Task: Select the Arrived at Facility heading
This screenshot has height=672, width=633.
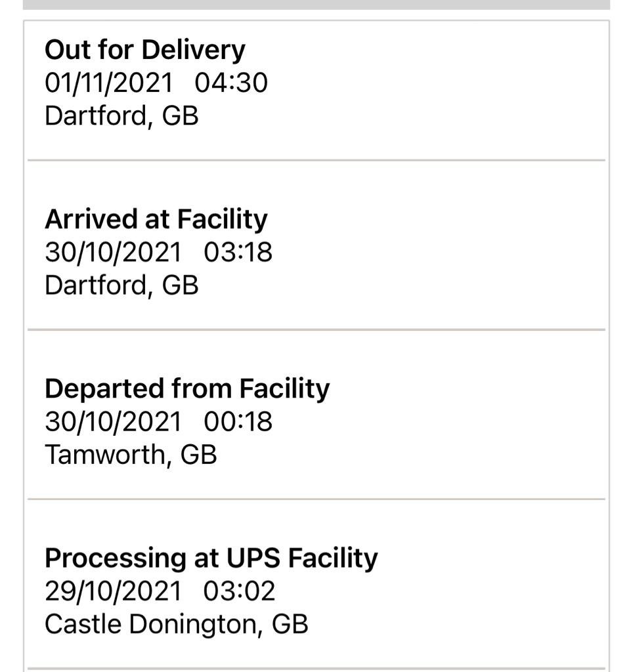Action: point(156,219)
